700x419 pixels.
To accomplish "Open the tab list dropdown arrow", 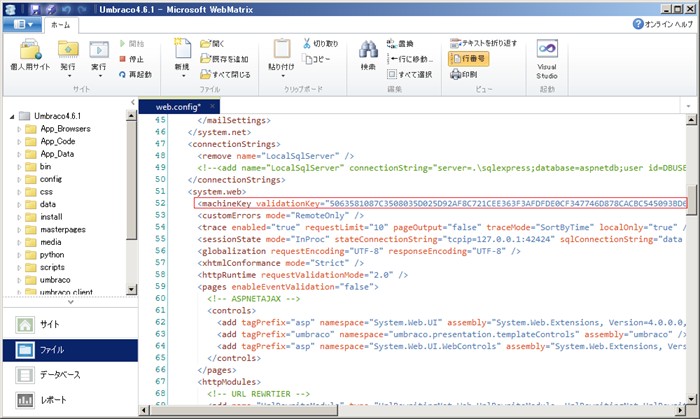I will click(688, 106).
